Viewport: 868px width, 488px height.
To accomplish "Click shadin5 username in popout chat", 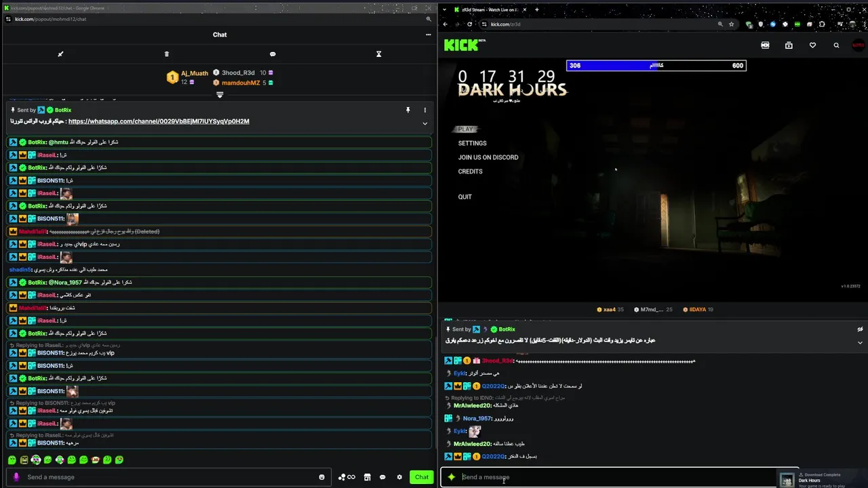I will [x=20, y=270].
